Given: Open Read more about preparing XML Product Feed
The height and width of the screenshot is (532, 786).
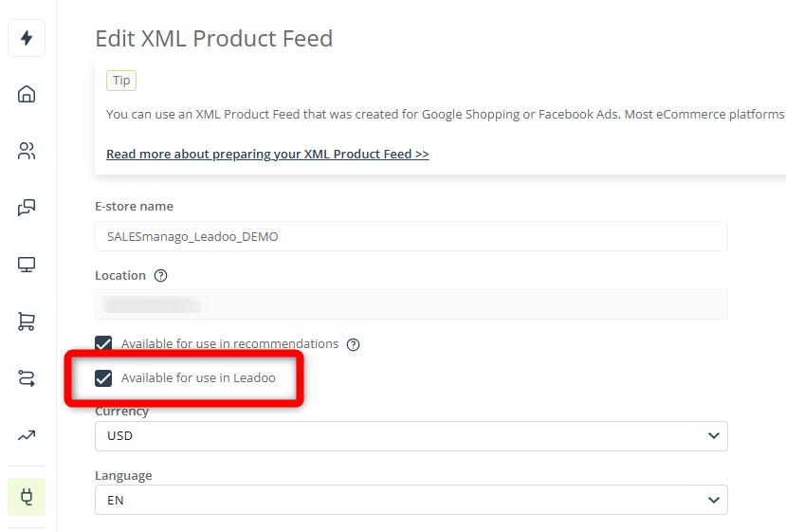Looking at the screenshot, I should [x=267, y=154].
